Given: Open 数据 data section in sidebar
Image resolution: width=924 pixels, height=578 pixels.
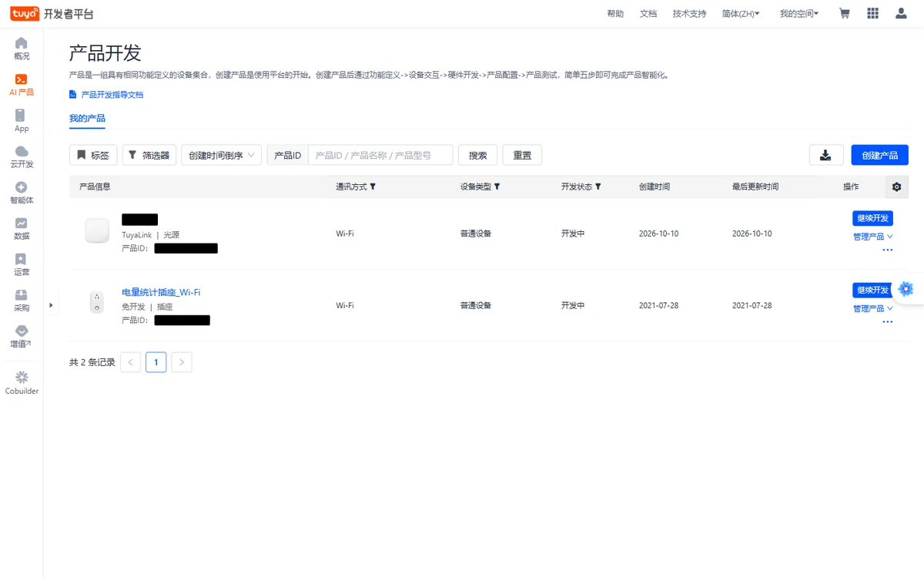Looking at the screenshot, I should click(x=22, y=228).
